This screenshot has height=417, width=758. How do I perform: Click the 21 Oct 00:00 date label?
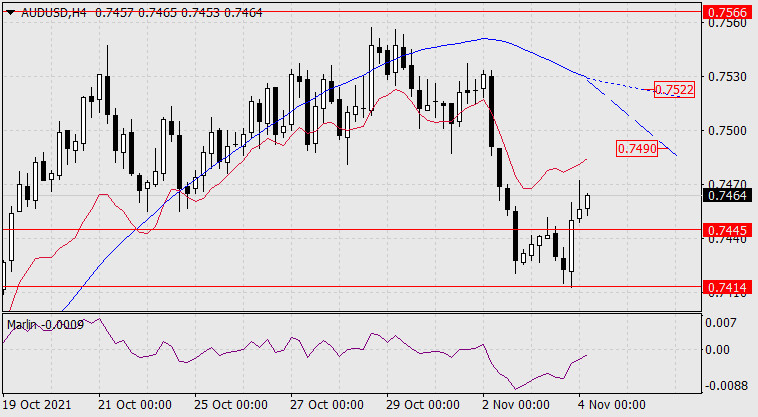pyautogui.click(x=134, y=404)
